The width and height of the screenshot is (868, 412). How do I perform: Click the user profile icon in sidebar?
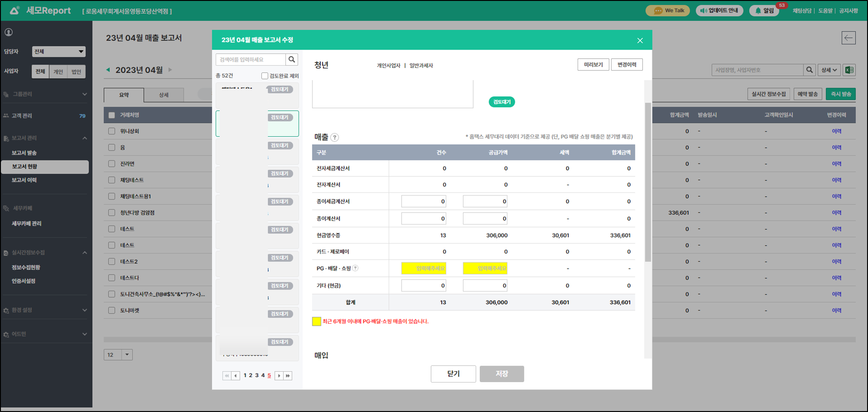coord(9,32)
